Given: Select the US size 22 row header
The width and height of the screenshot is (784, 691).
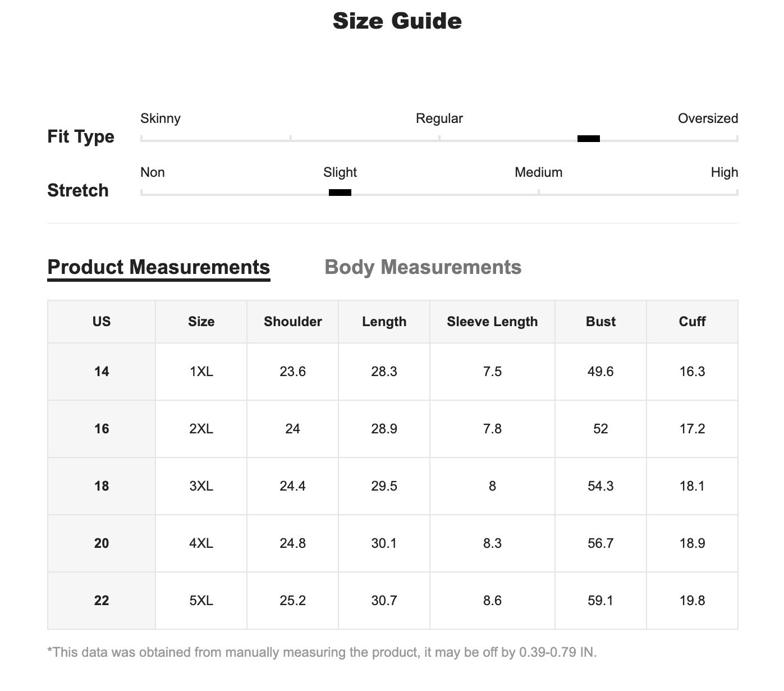Looking at the screenshot, I should [102, 601].
